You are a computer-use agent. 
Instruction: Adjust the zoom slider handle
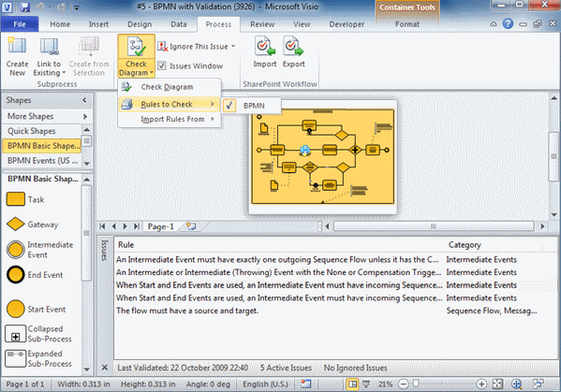pos(416,385)
